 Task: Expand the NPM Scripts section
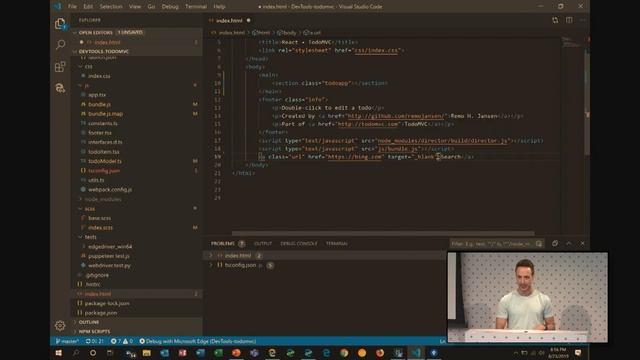pyautogui.click(x=94, y=331)
